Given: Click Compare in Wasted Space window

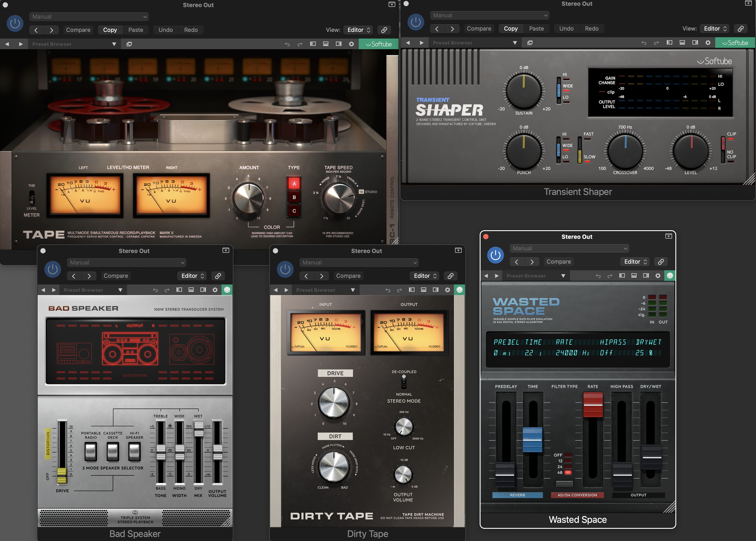Looking at the screenshot, I should point(559,262).
